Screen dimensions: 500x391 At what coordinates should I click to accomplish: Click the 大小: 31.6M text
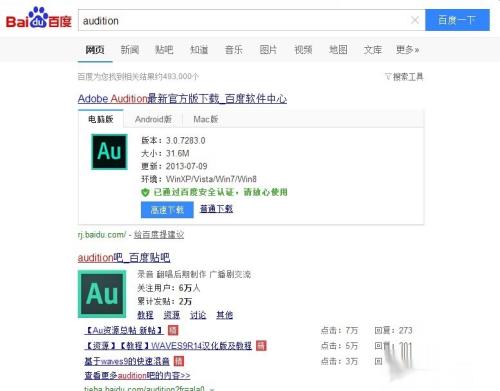pos(165,153)
